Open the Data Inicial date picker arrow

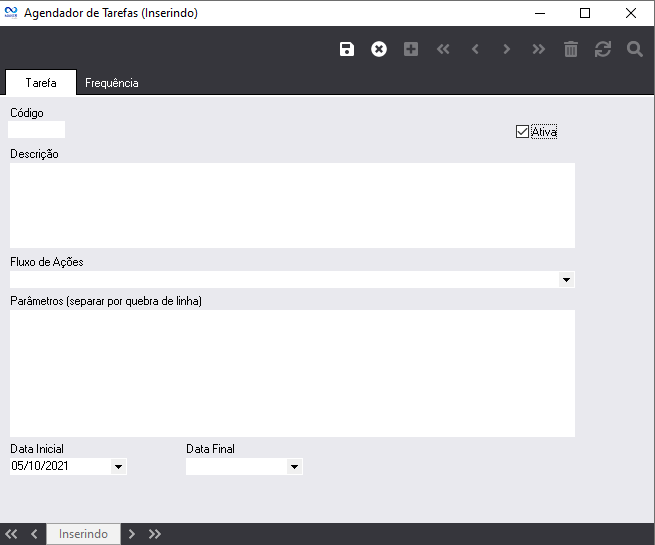[119, 466]
